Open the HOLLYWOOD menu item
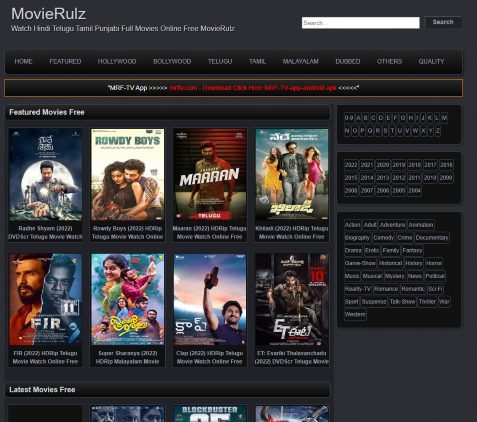The image size is (477, 422). pos(117,61)
